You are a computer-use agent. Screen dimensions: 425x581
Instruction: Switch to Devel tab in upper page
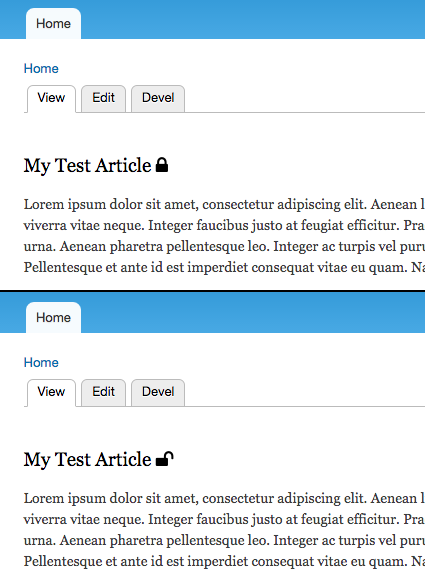(158, 98)
